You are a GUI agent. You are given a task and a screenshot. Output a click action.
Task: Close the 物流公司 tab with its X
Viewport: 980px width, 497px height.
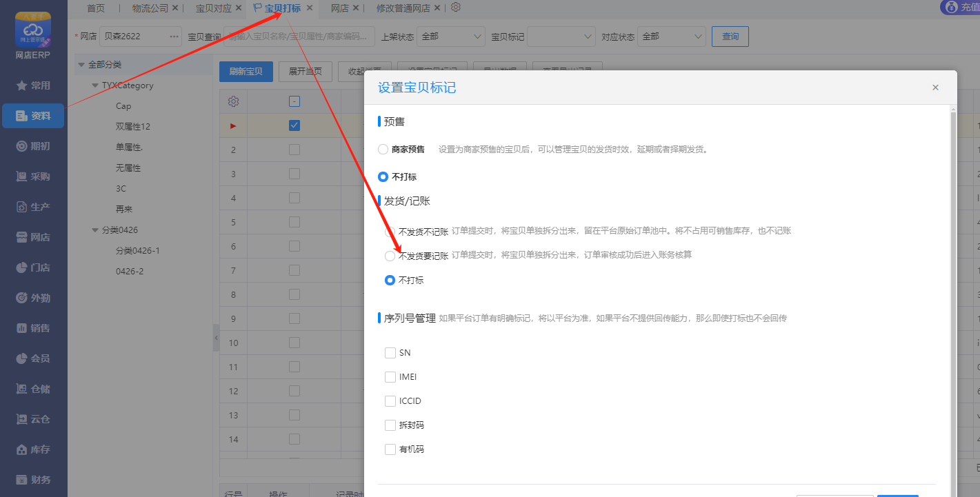[175, 8]
